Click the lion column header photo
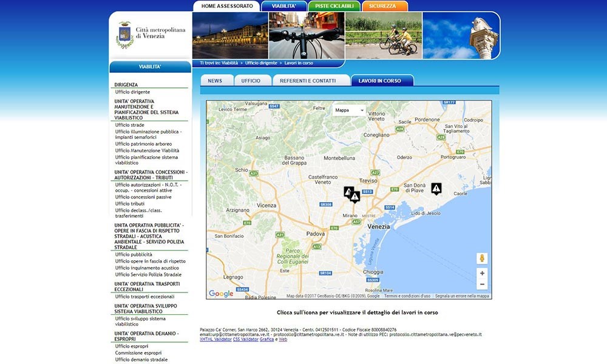 [461, 35]
